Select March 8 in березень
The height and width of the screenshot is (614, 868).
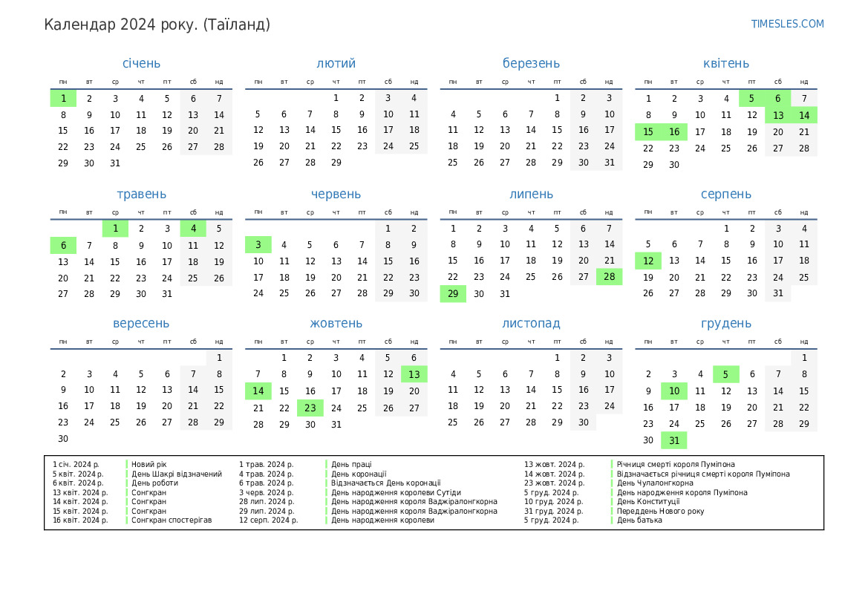(x=557, y=114)
